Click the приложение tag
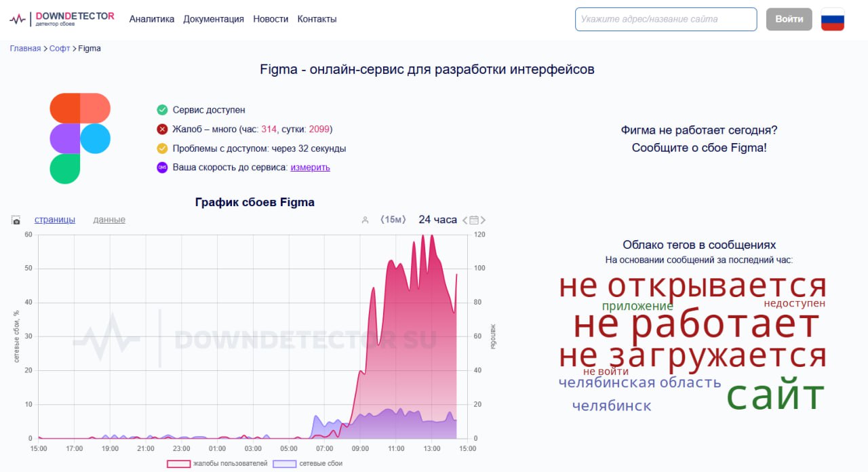Image resolution: width=868 pixels, height=472 pixels. coord(637,307)
